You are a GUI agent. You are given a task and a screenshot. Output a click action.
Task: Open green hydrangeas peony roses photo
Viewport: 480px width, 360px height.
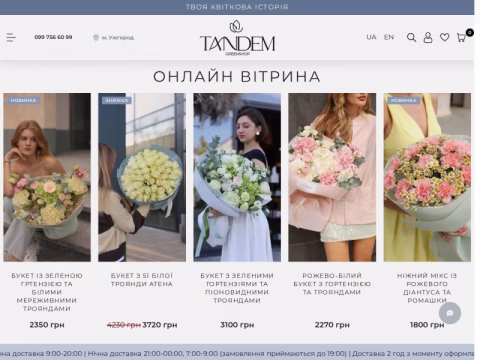click(x=237, y=177)
